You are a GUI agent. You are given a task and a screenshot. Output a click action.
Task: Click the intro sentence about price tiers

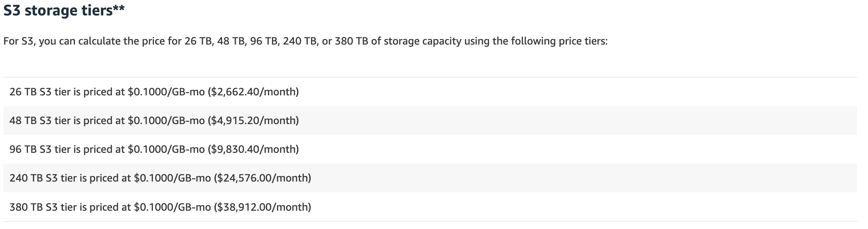coord(305,41)
